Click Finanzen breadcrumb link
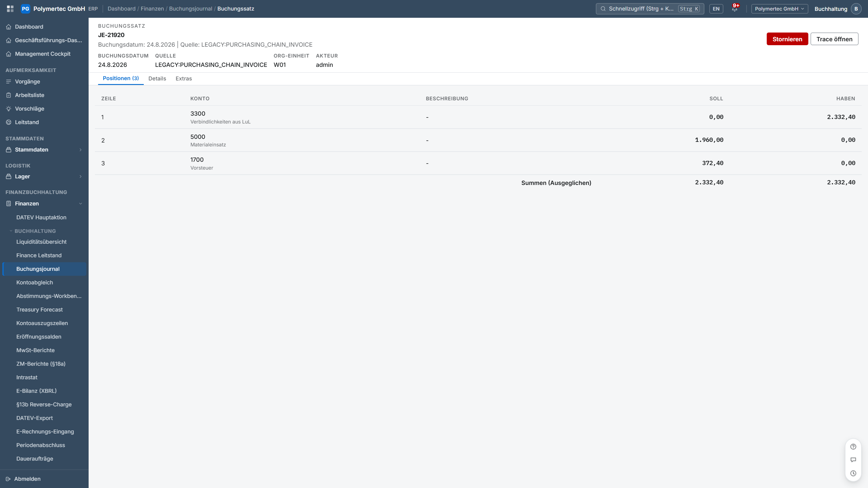 152,9
